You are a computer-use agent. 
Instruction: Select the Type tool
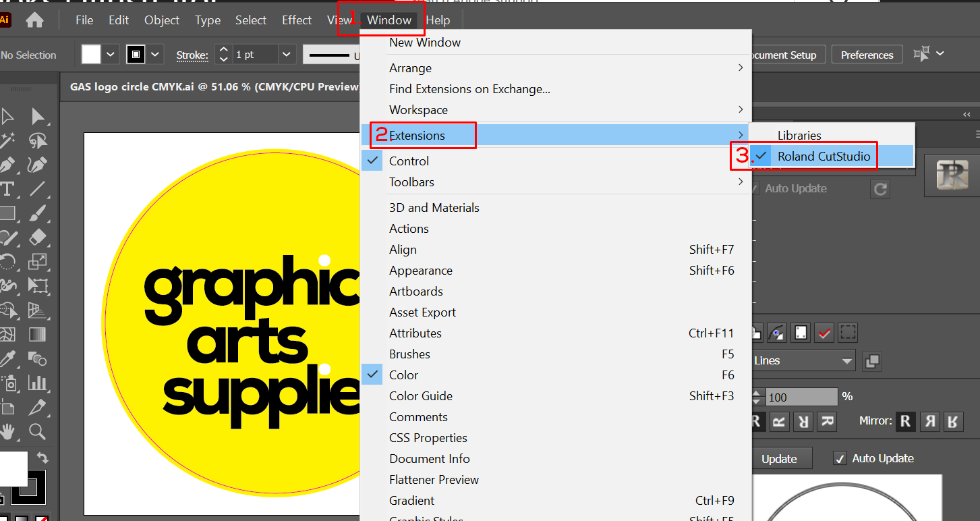click(9, 189)
